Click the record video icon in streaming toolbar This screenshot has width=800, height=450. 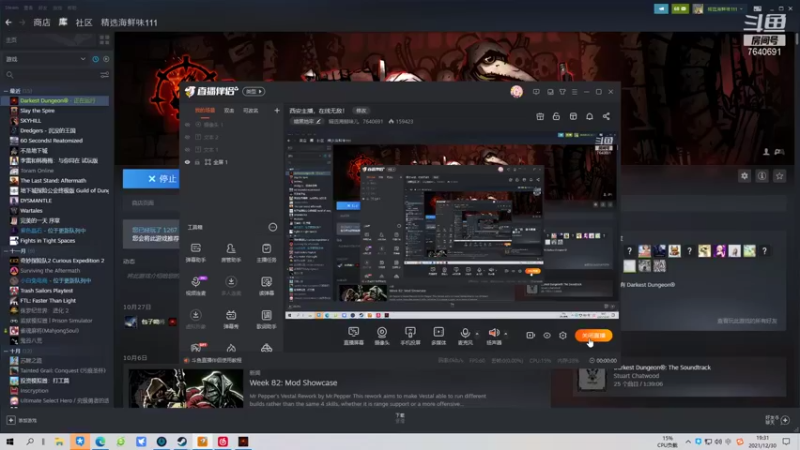click(531, 335)
